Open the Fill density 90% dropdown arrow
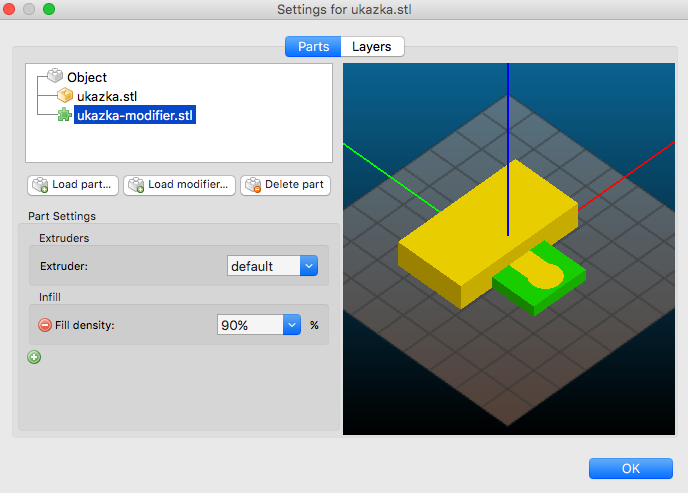688x493 pixels. [292, 325]
